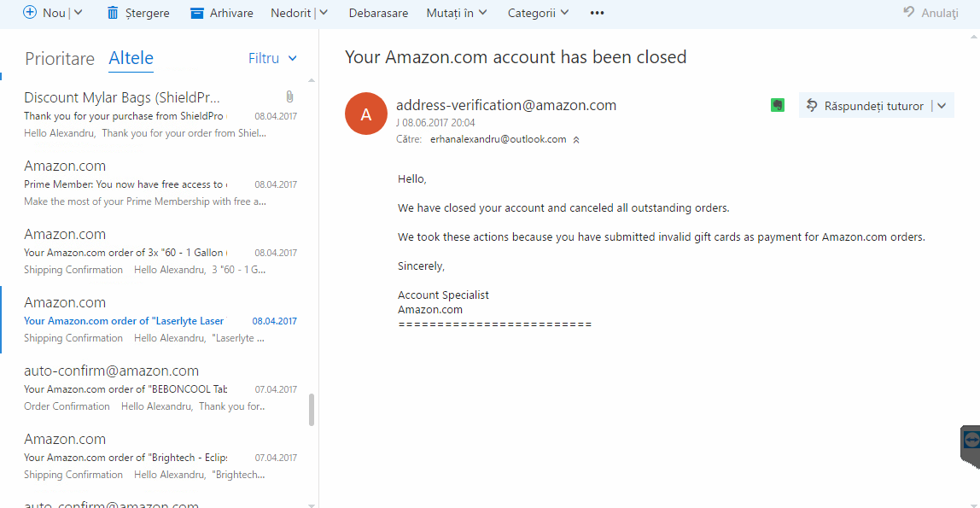Click the Arhivare archive box icon
The height and width of the screenshot is (508, 980).
(x=197, y=13)
